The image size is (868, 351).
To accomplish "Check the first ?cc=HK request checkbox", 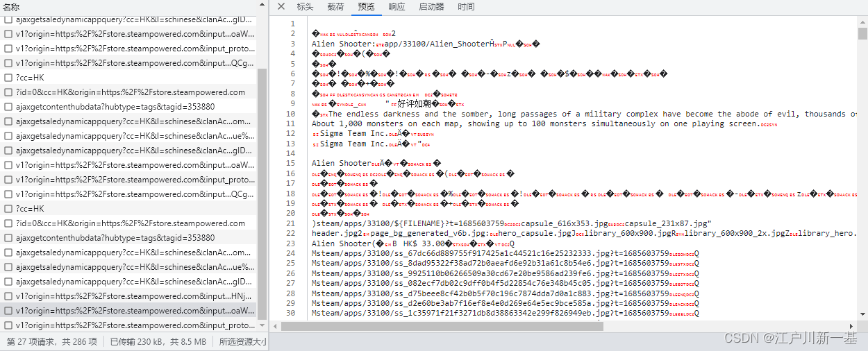I will (x=8, y=78).
